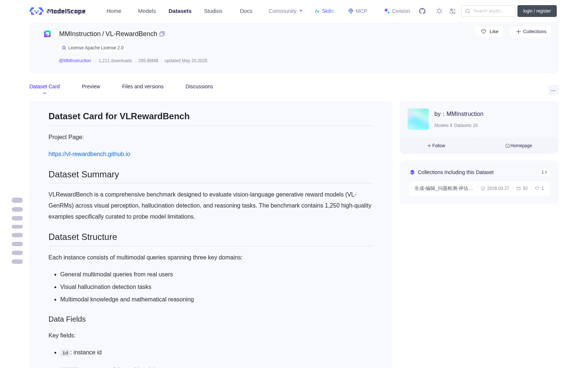The width and height of the screenshot is (588, 368).
Task: Open the 生成-编辑_问题检测-评估 collection card
Action: point(479,188)
